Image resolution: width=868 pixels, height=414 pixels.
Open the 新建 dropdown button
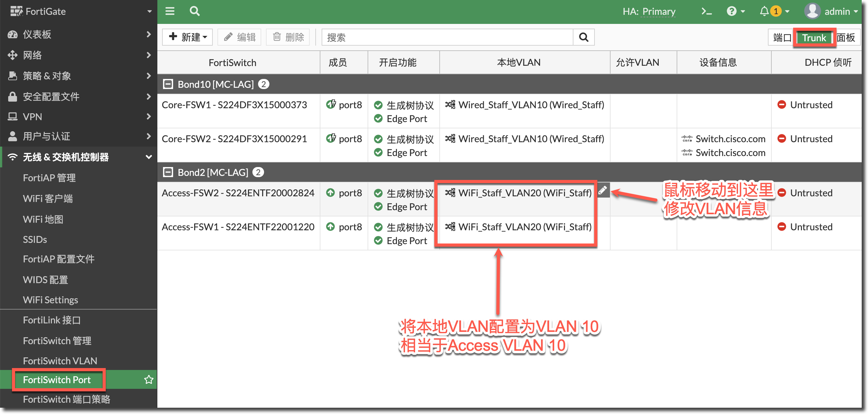tap(187, 37)
